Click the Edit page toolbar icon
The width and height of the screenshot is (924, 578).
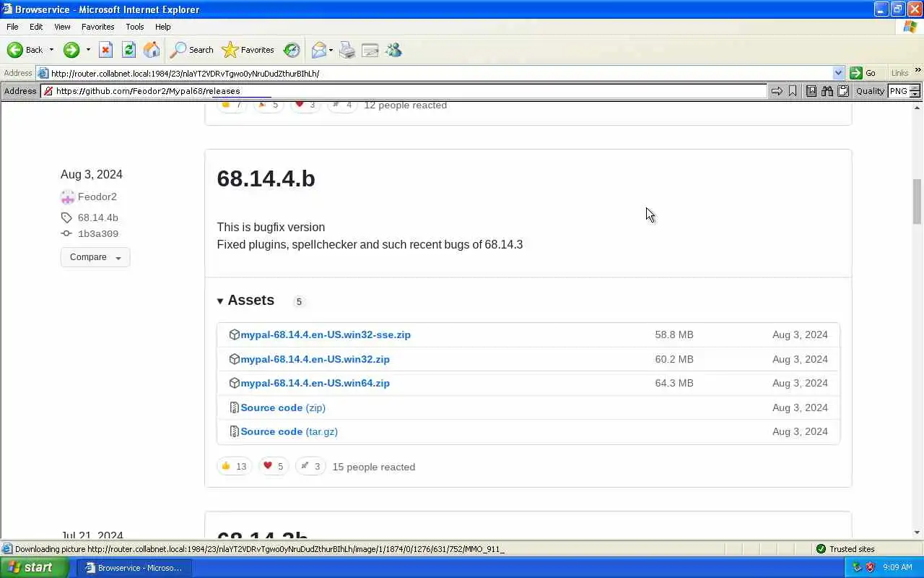370,50
